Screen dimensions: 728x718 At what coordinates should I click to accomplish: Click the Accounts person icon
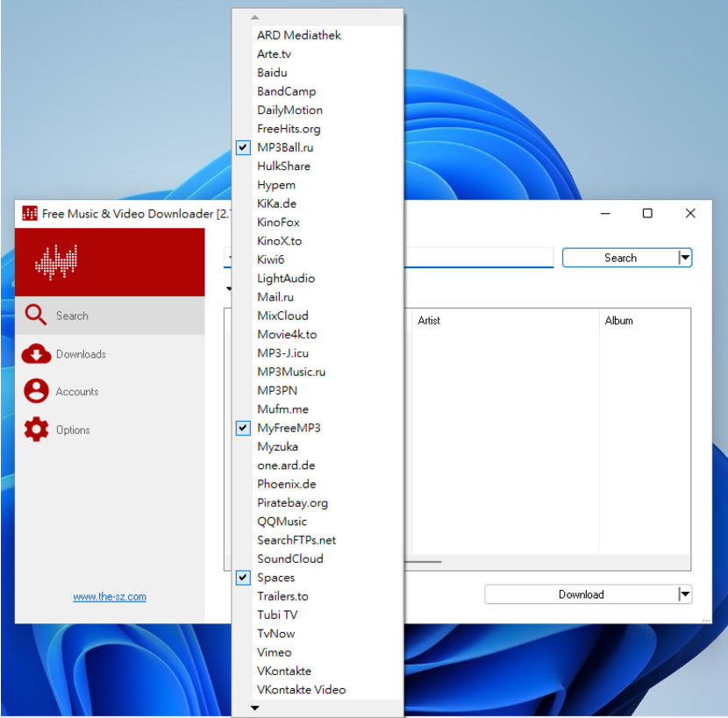point(36,391)
